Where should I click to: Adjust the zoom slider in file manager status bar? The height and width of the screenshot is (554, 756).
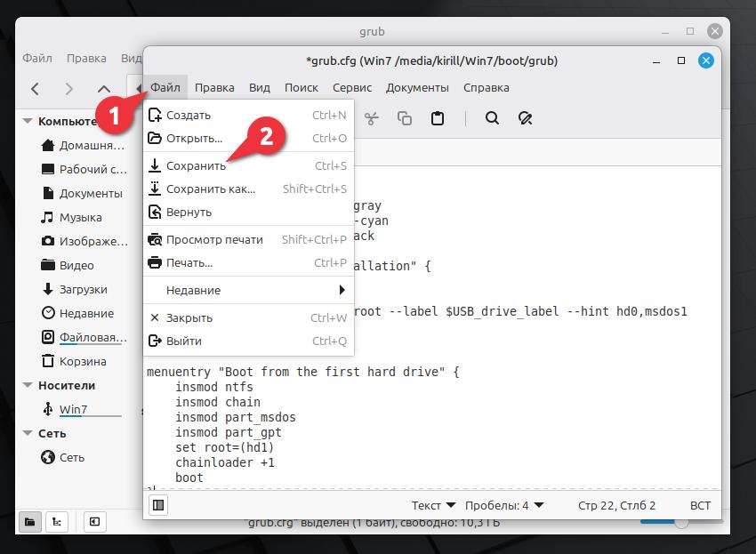(681, 523)
